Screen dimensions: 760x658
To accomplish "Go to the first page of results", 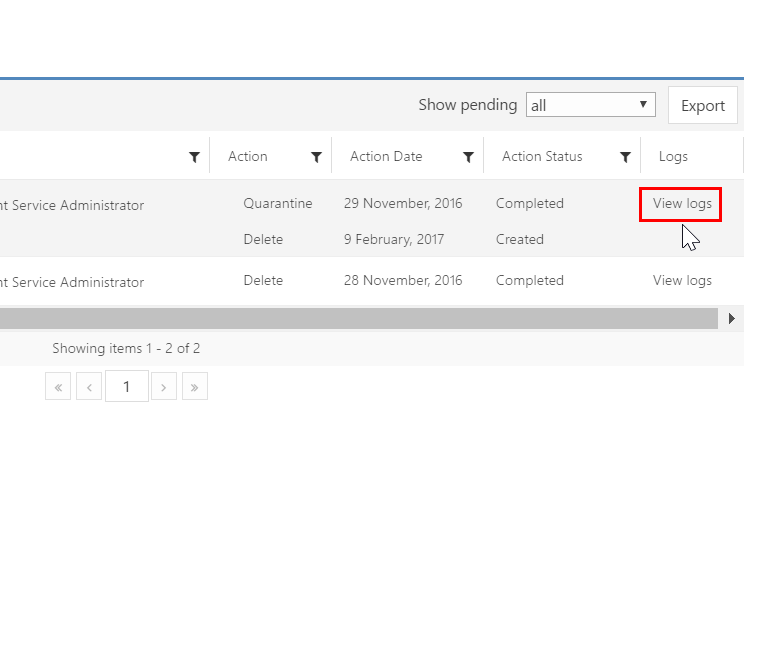I will point(58,387).
